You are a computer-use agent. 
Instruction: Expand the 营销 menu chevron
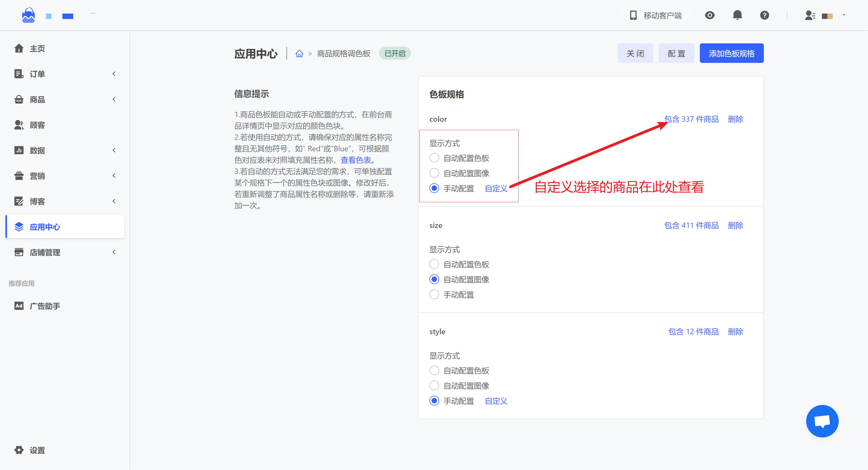pyautogui.click(x=114, y=176)
